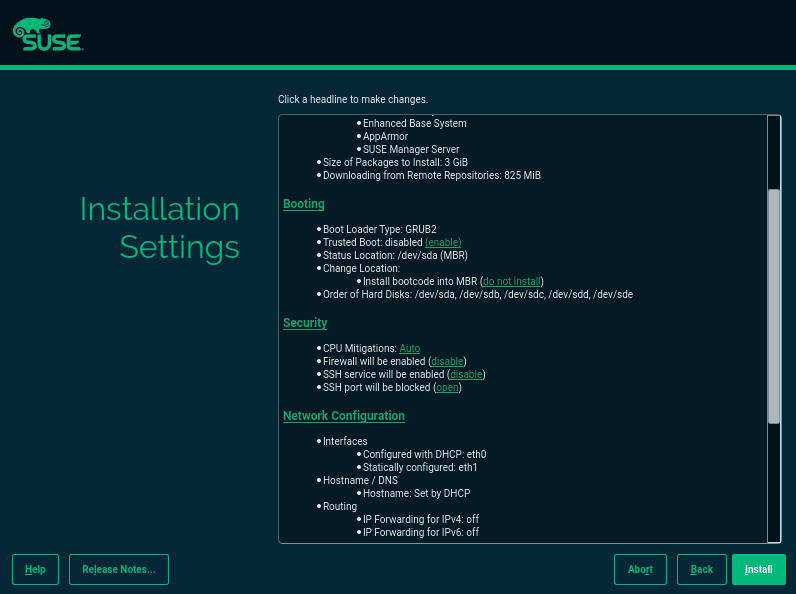796x594 pixels.
Task: Click the 'Order of Hard Disks' line
Action: (478, 294)
